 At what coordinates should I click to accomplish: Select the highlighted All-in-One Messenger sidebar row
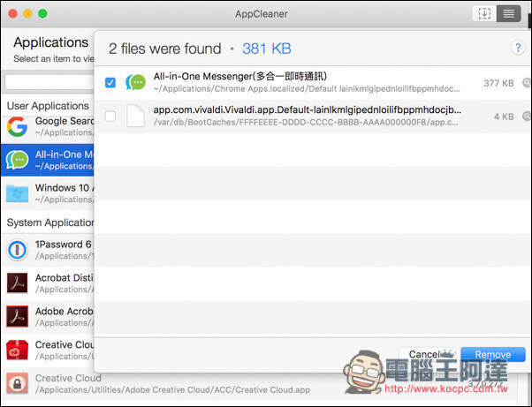(48, 160)
